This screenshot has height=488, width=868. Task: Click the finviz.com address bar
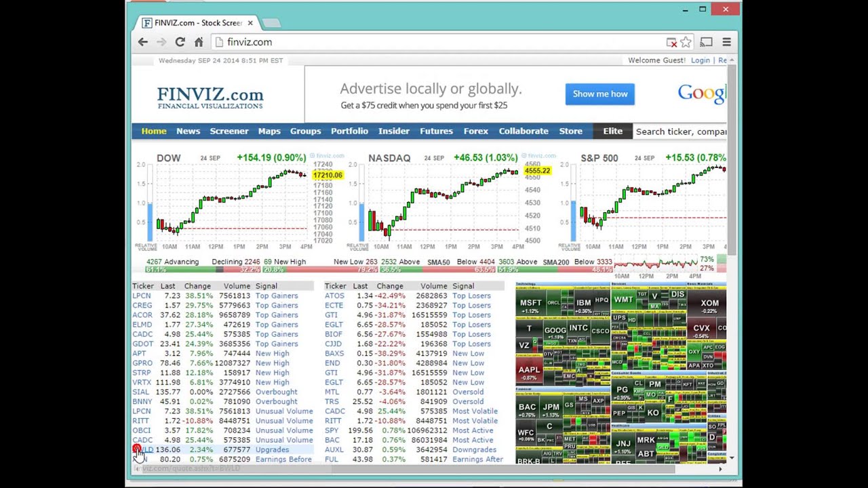tap(437, 42)
